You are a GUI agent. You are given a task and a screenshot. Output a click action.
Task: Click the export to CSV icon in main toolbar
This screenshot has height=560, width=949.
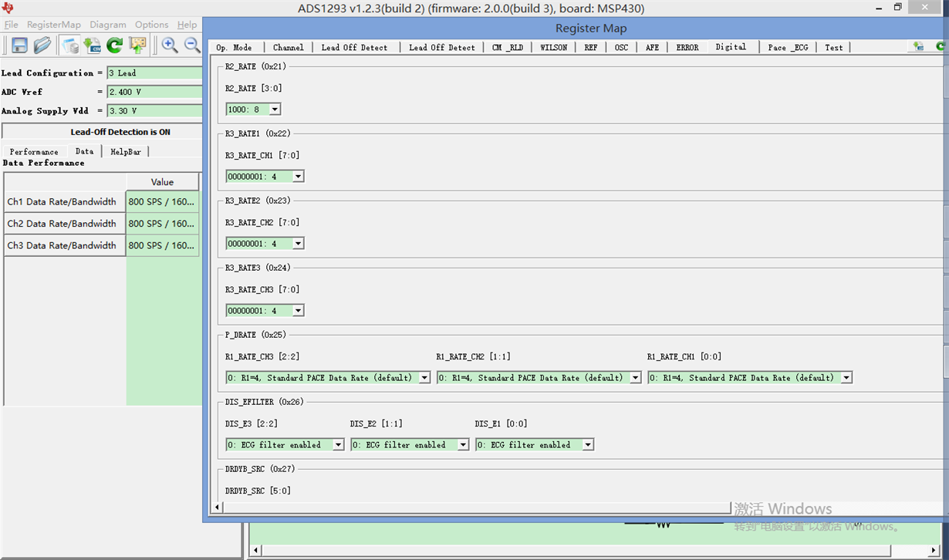pos(93,46)
